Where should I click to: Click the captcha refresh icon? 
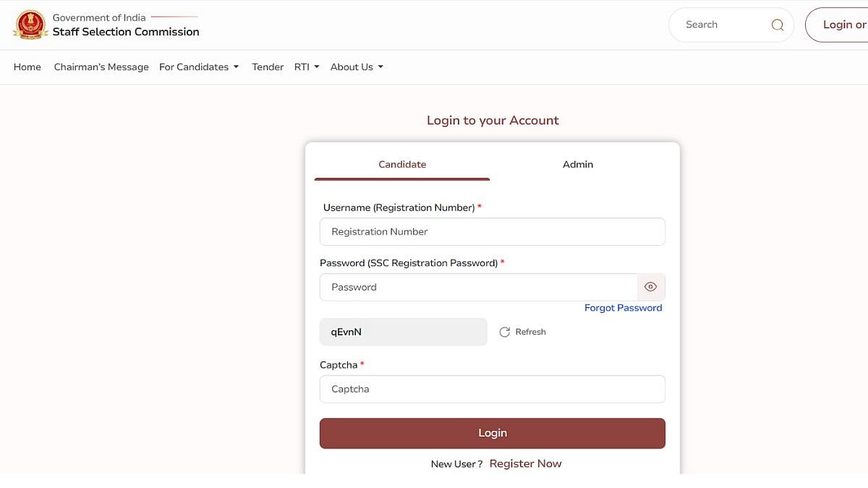tap(505, 332)
